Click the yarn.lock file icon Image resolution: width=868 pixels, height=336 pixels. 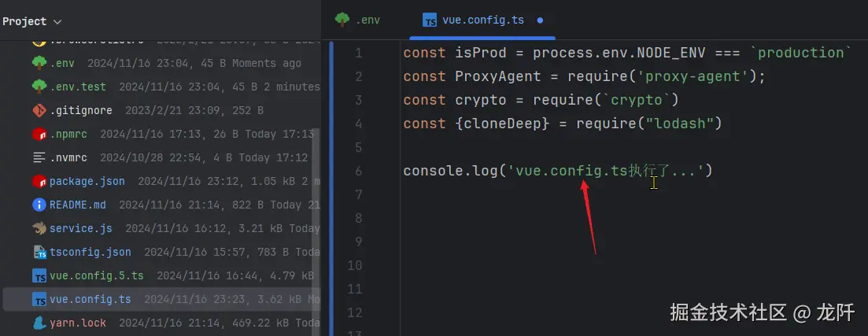39,323
